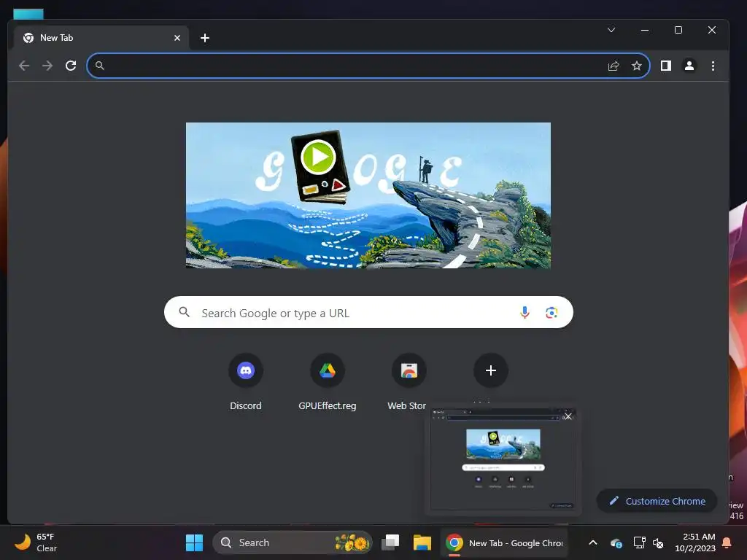Click the Chrome taskbar button

[x=504, y=542]
